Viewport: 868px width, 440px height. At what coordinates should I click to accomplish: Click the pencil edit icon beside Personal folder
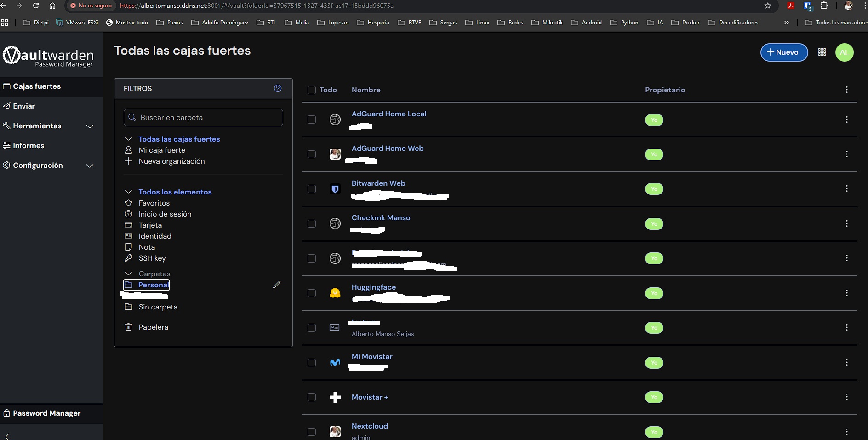coord(277,285)
